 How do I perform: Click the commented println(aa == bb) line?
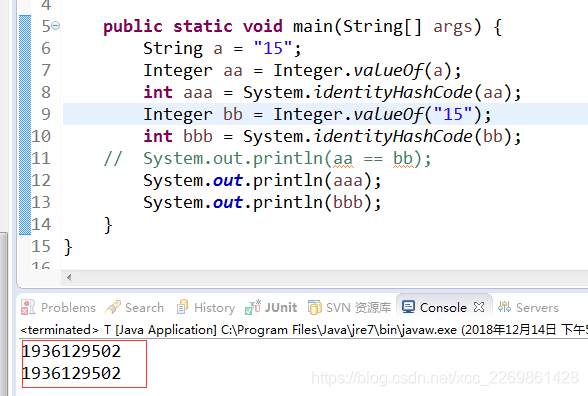click(x=268, y=159)
